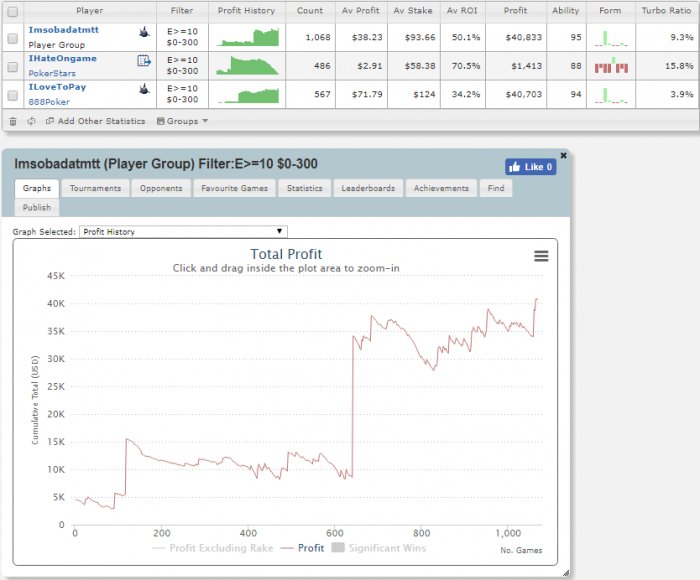Viewport: 700px width, 580px height.
Task: Sort by the Ability column header
Action: tap(566, 11)
